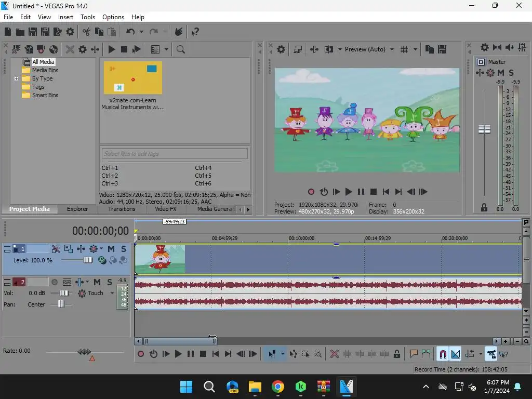The image size is (532, 399).
Task: Mute video track 1
Action: click(x=111, y=249)
